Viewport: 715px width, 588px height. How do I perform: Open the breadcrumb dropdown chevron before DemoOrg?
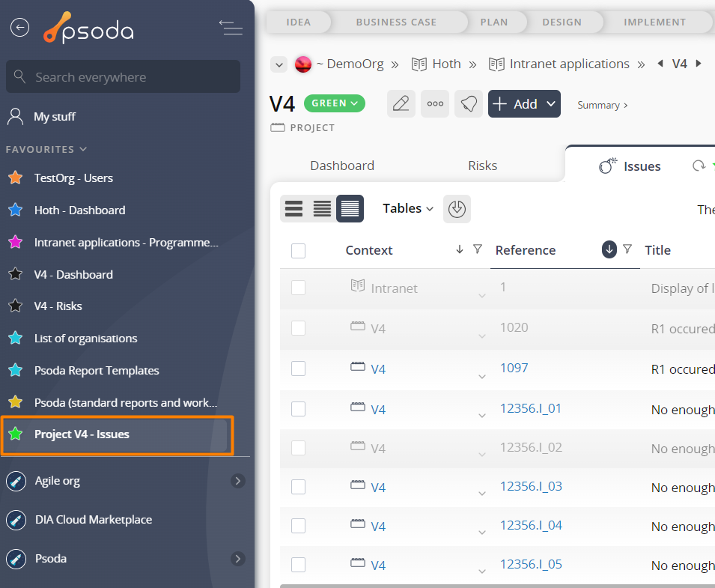279,64
